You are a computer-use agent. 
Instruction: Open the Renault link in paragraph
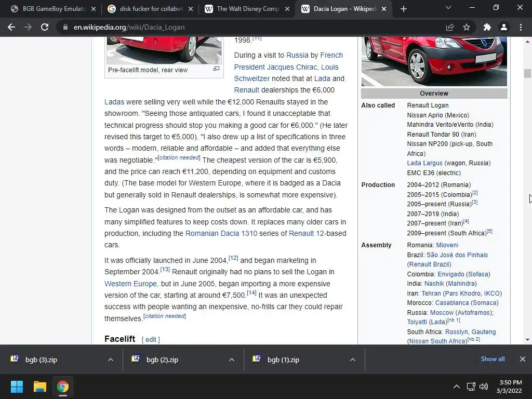(x=246, y=90)
